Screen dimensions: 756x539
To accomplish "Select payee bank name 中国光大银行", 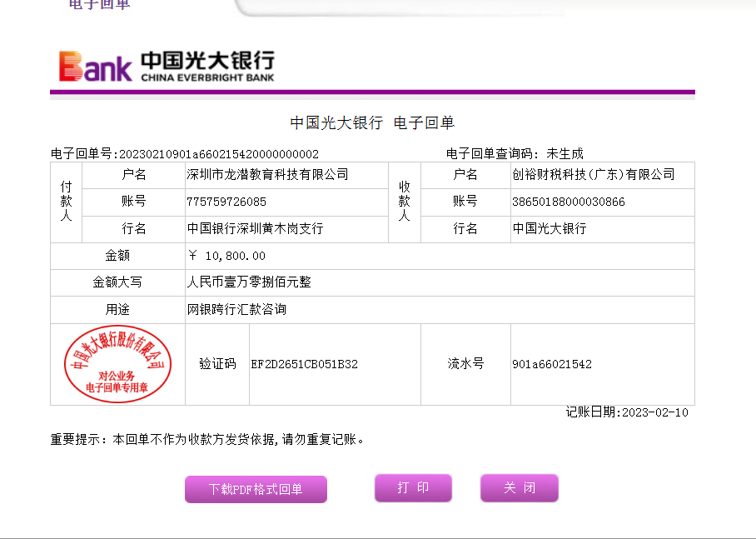I will pos(550,228).
